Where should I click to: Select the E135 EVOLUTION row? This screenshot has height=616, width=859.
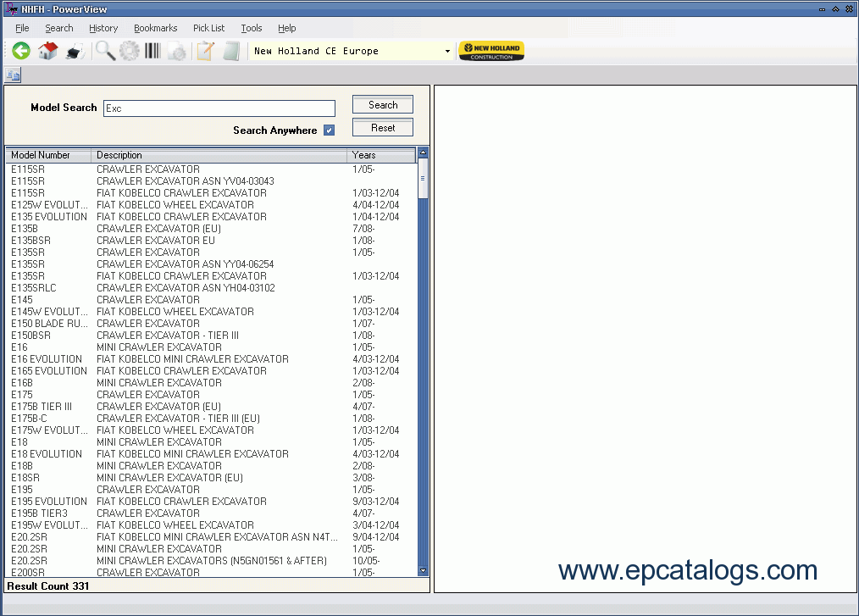point(211,216)
